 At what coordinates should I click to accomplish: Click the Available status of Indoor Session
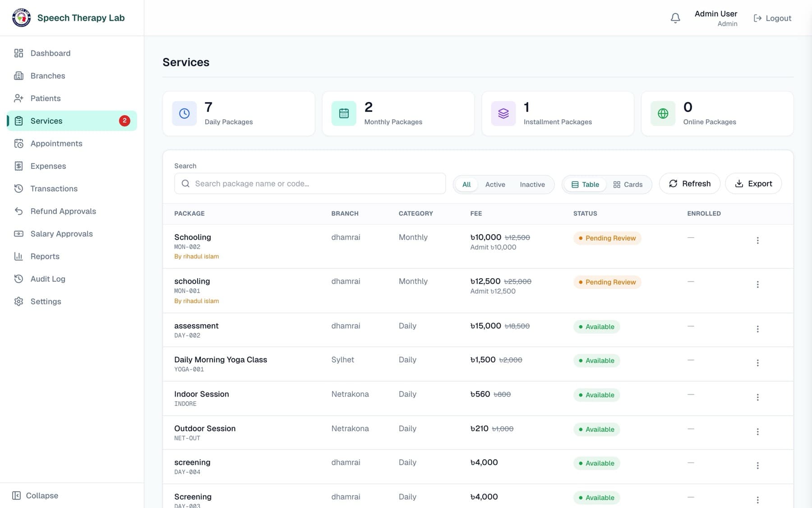pyautogui.click(x=596, y=395)
